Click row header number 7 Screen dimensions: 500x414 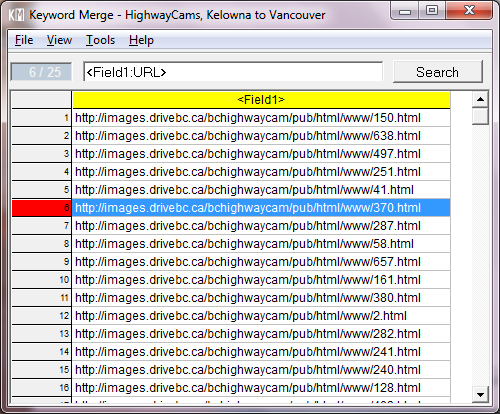click(x=42, y=226)
